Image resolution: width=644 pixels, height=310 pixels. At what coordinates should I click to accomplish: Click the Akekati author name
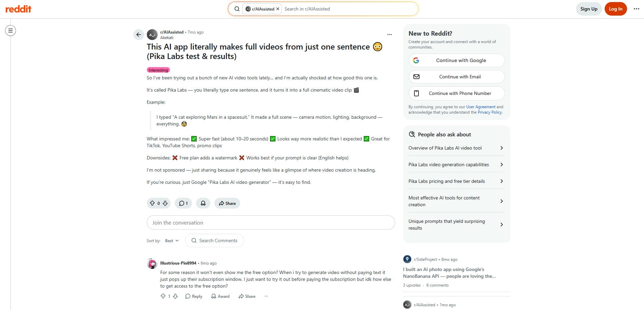[167, 38]
